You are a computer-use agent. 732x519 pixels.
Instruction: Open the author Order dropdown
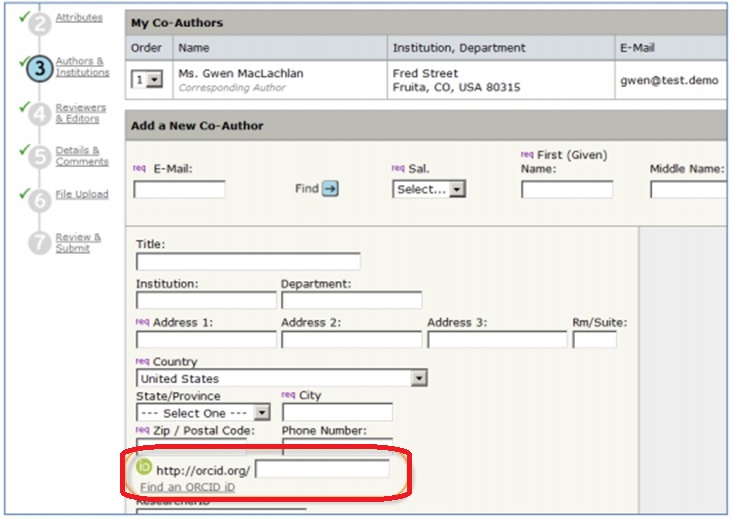pos(147,81)
